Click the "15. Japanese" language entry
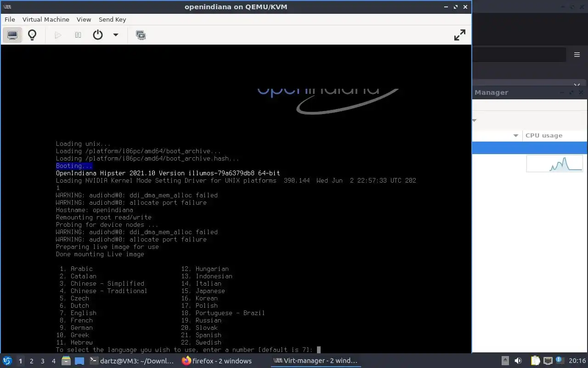This screenshot has height=368, width=588. (x=203, y=291)
